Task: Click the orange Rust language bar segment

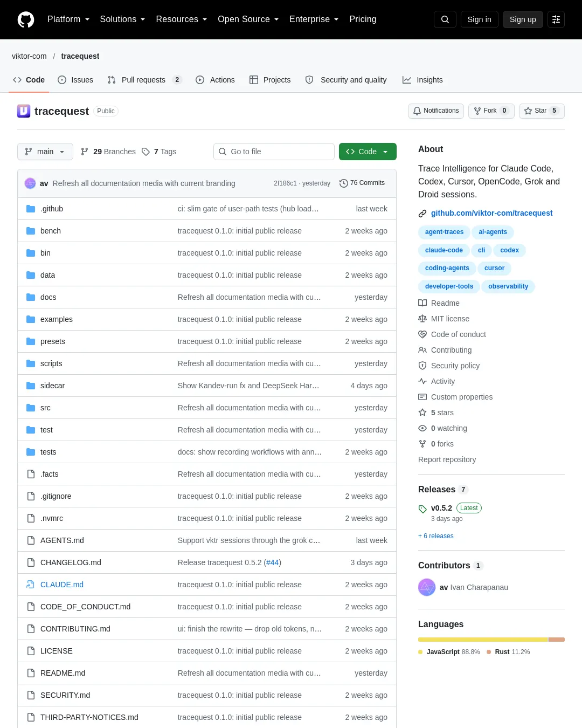Action: click(x=557, y=640)
